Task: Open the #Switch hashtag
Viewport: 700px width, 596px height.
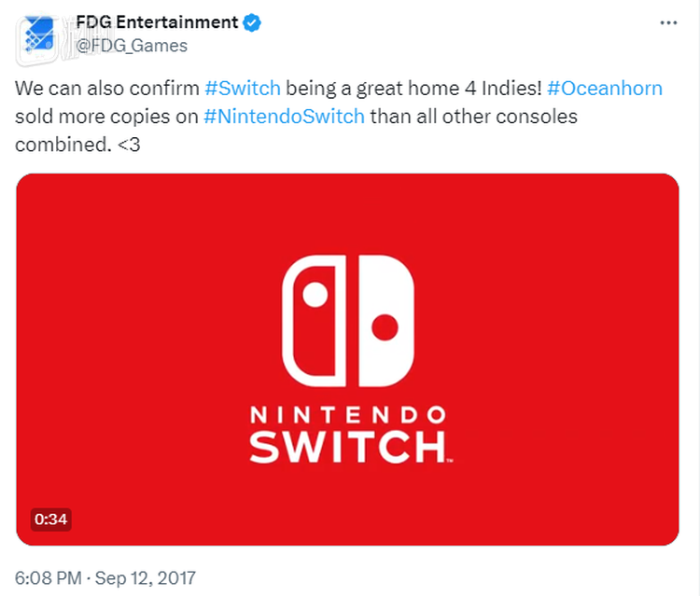Action: coord(243,90)
